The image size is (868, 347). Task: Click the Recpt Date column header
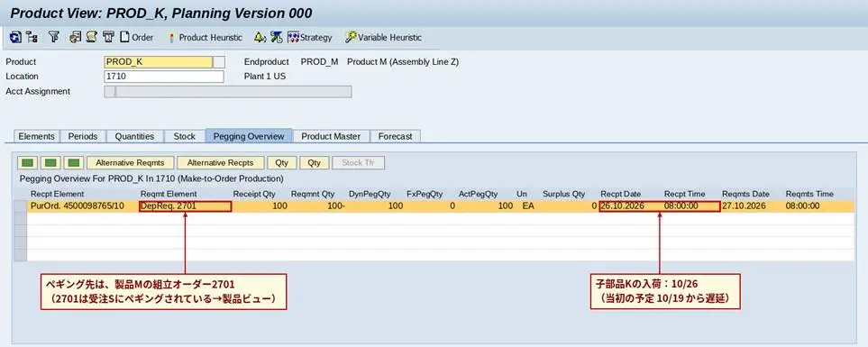coord(620,194)
